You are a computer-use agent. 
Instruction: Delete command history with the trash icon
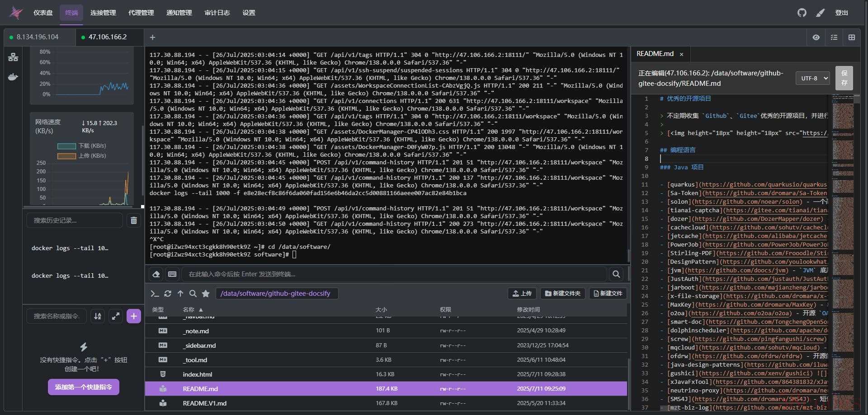click(134, 220)
